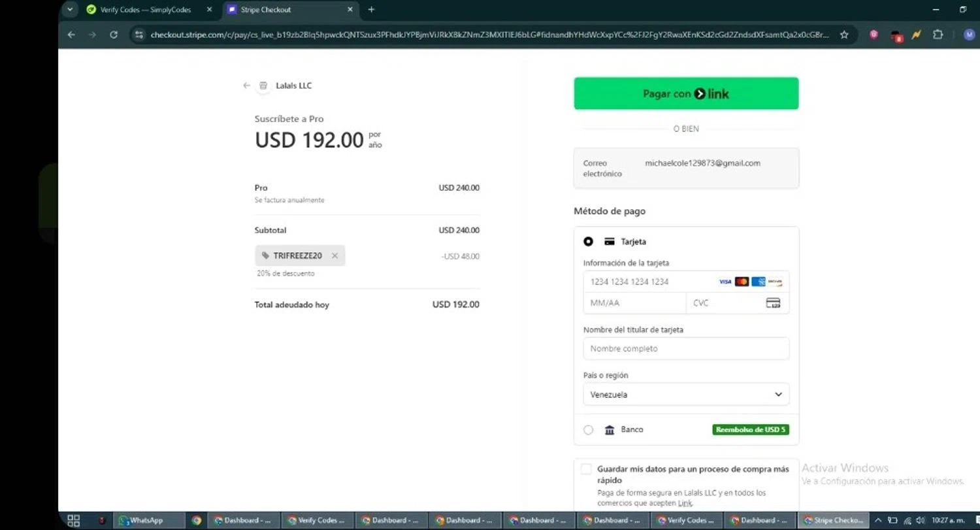Click the Suscríbete a Pro heading
This screenshot has width=980, height=530.
(x=289, y=119)
